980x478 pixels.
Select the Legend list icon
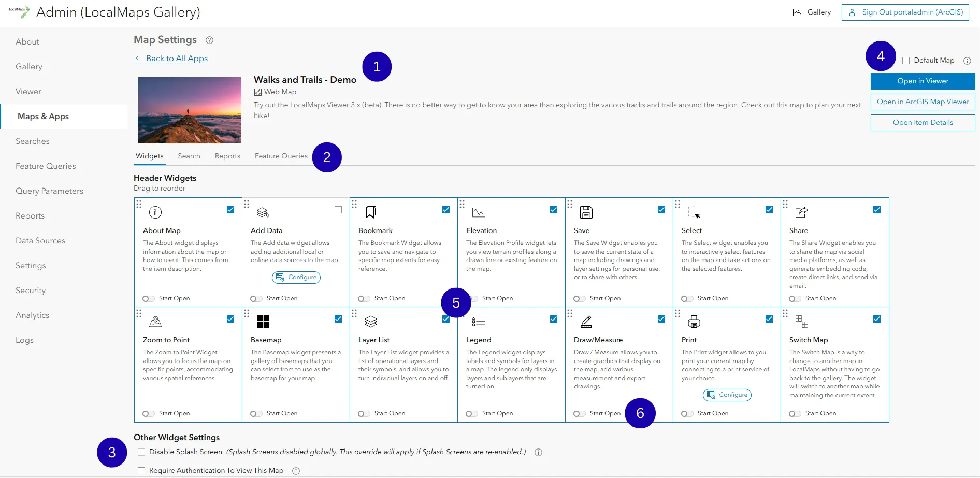tap(478, 321)
